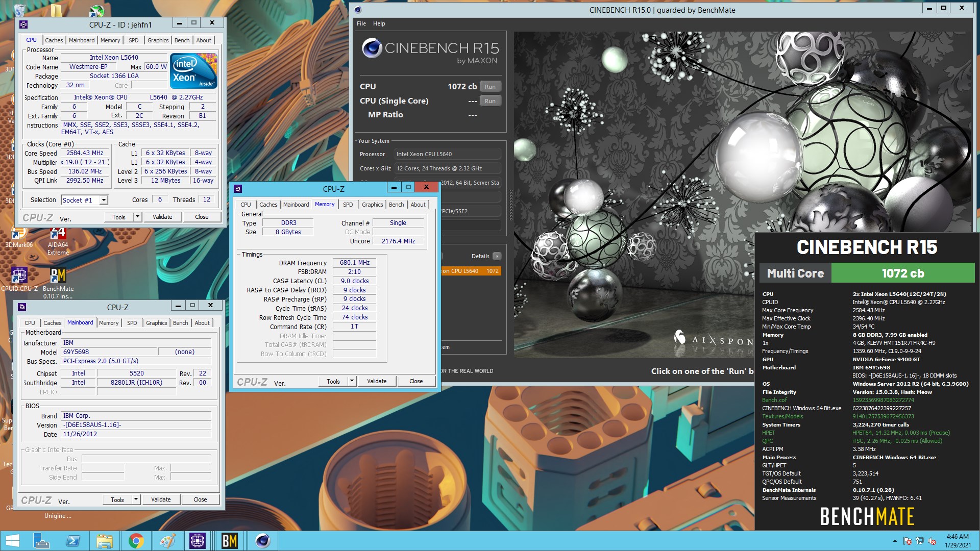Expand Tools dropdown arrow in CPU-Z Memory window
Image resolution: width=980 pixels, height=551 pixels.
point(352,381)
